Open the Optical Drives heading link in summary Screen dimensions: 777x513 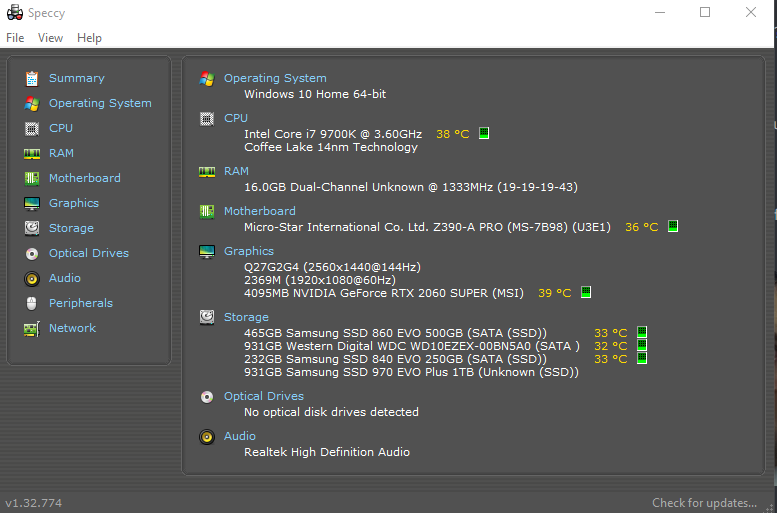pos(264,396)
